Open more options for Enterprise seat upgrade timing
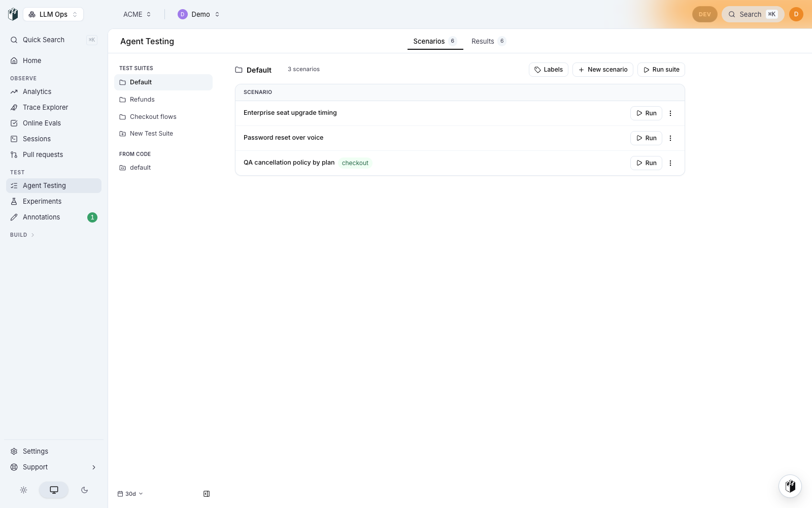812x508 pixels. coord(670,113)
